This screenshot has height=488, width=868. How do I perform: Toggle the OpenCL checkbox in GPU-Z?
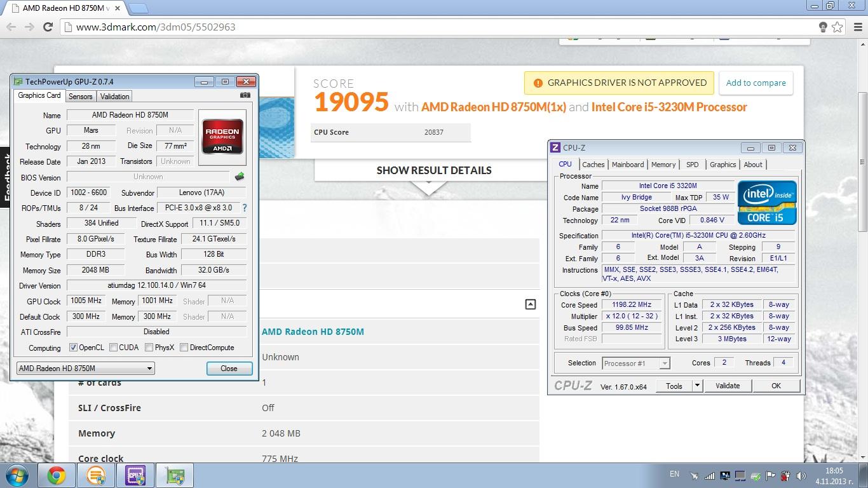[x=73, y=348]
